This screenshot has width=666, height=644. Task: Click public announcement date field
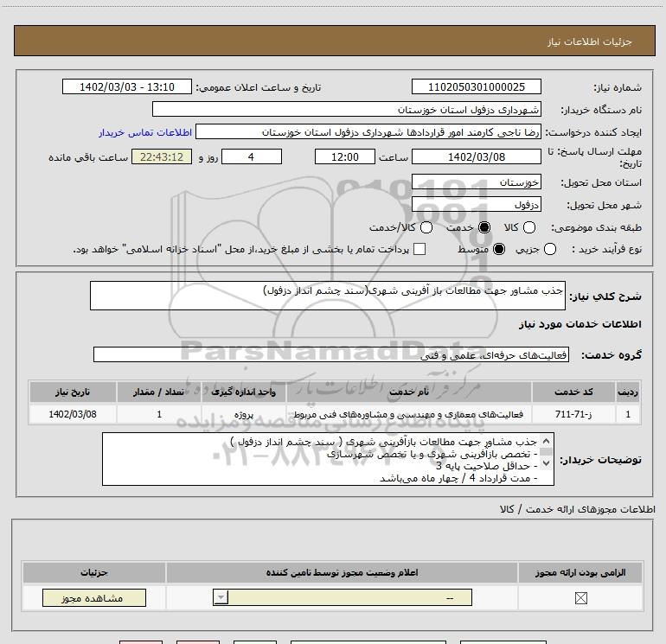tap(127, 86)
